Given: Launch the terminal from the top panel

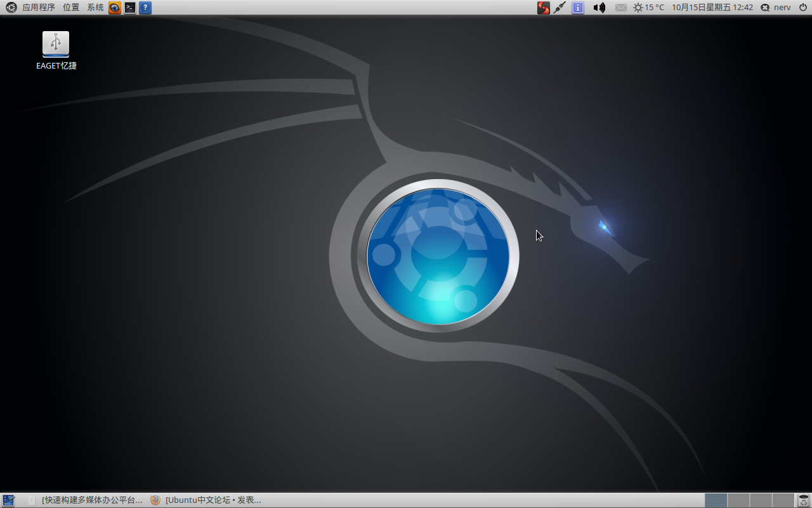Looking at the screenshot, I should (x=130, y=8).
